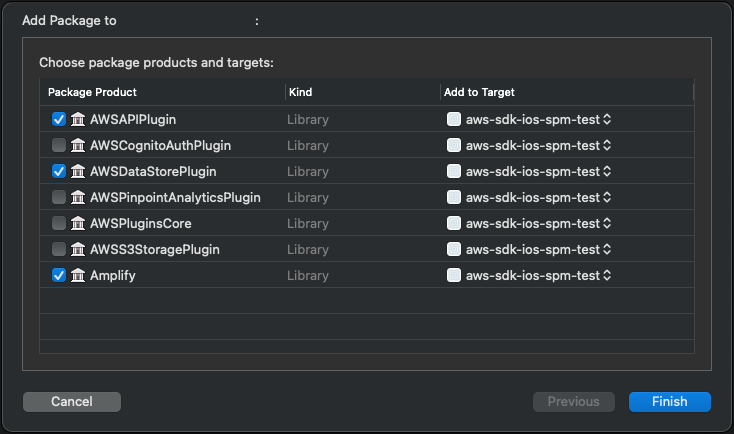The image size is (734, 434).
Task: Enable the AWSCognitoAuthPlugin checkbox
Action: click(x=59, y=146)
